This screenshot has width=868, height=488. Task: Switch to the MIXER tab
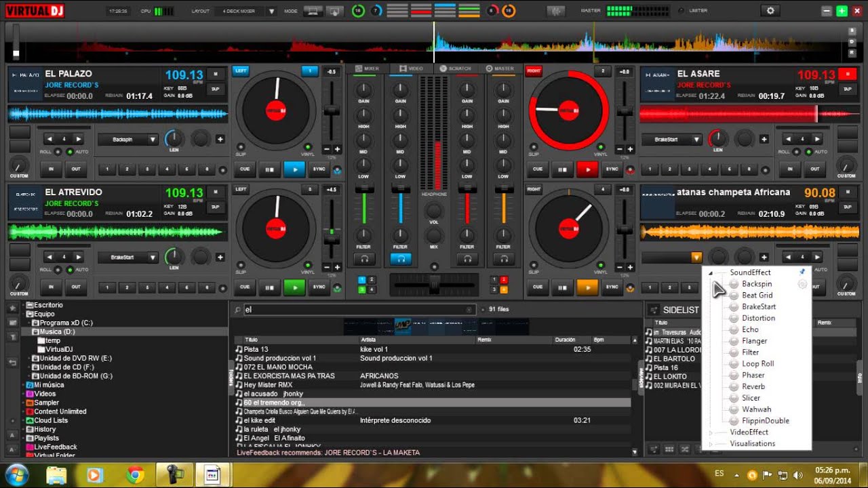tap(367, 68)
